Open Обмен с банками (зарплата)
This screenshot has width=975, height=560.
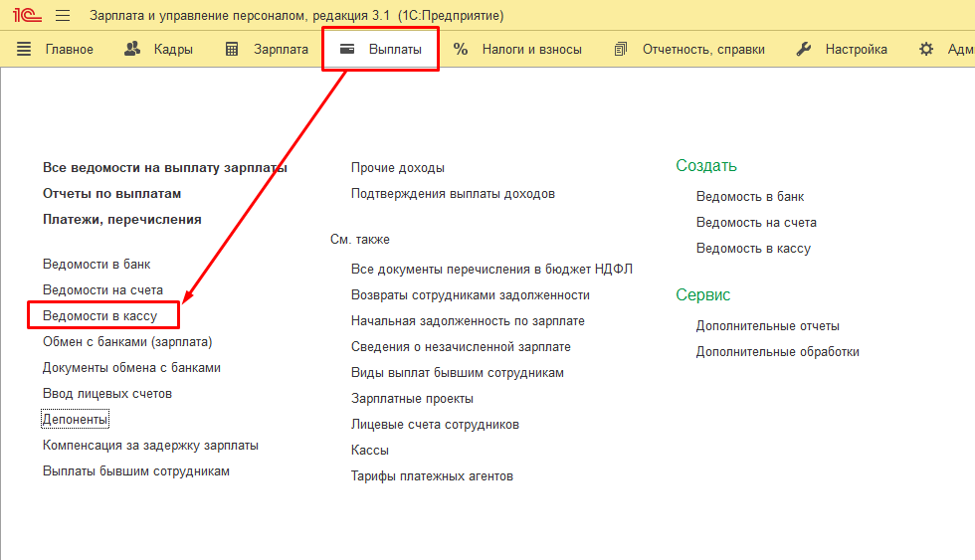(x=127, y=342)
